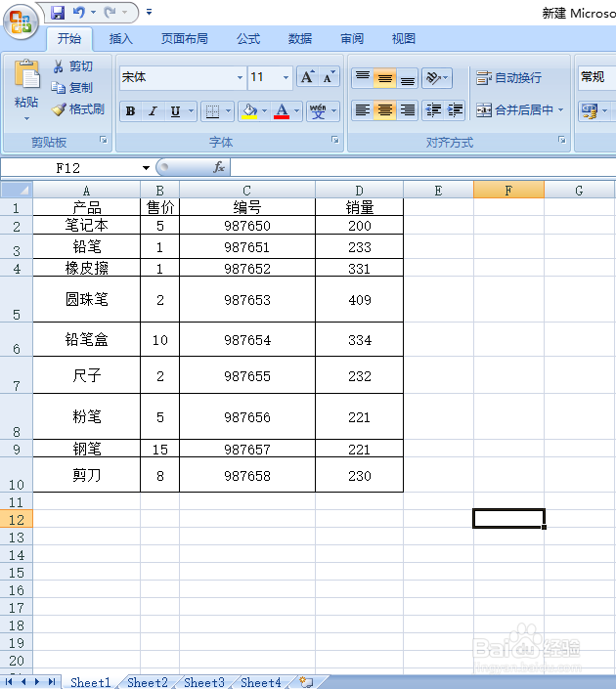This screenshot has width=616, height=689.
Task: Open the clipboard pane launcher
Action: (104, 140)
